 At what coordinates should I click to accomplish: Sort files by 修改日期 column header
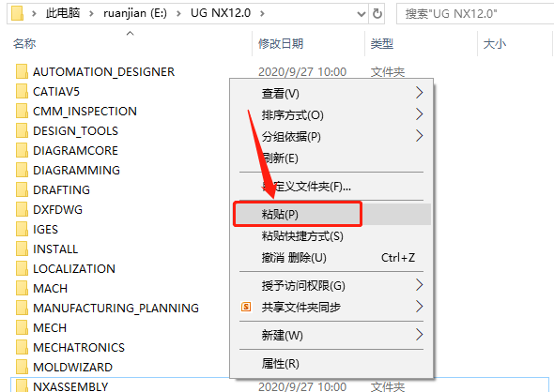coord(281,43)
